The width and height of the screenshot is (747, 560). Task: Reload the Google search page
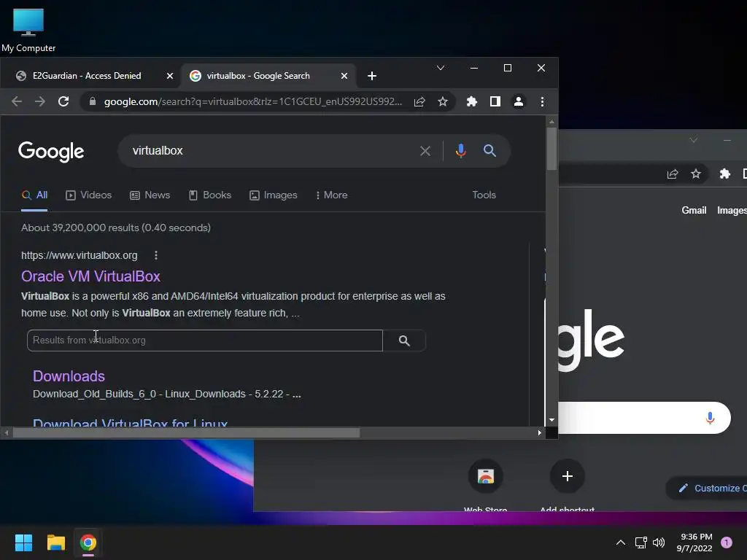(x=63, y=101)
